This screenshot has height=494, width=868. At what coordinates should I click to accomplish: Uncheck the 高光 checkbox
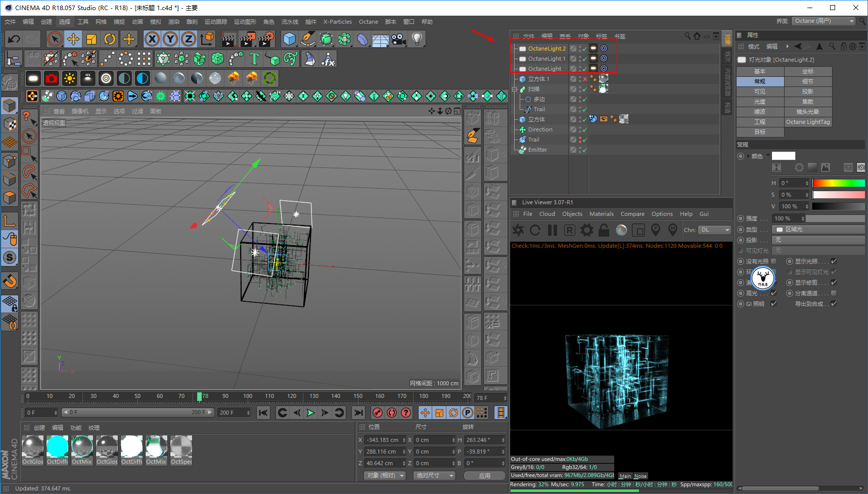(x=773, y=293)
